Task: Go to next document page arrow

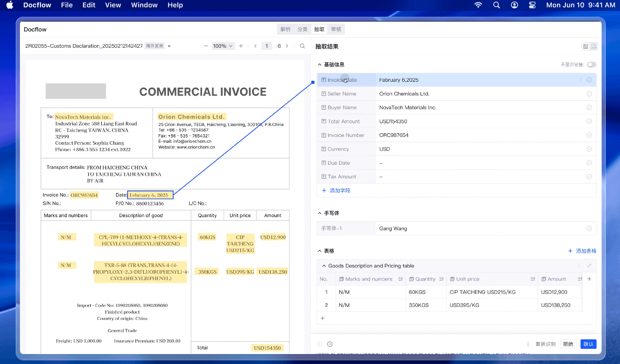Action: [x=287, y=46]
